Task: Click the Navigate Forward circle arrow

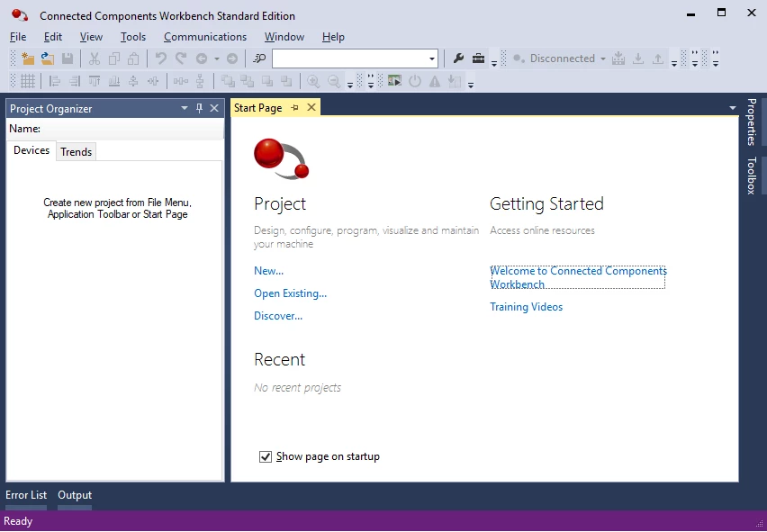Action: [x=232, y=59]
